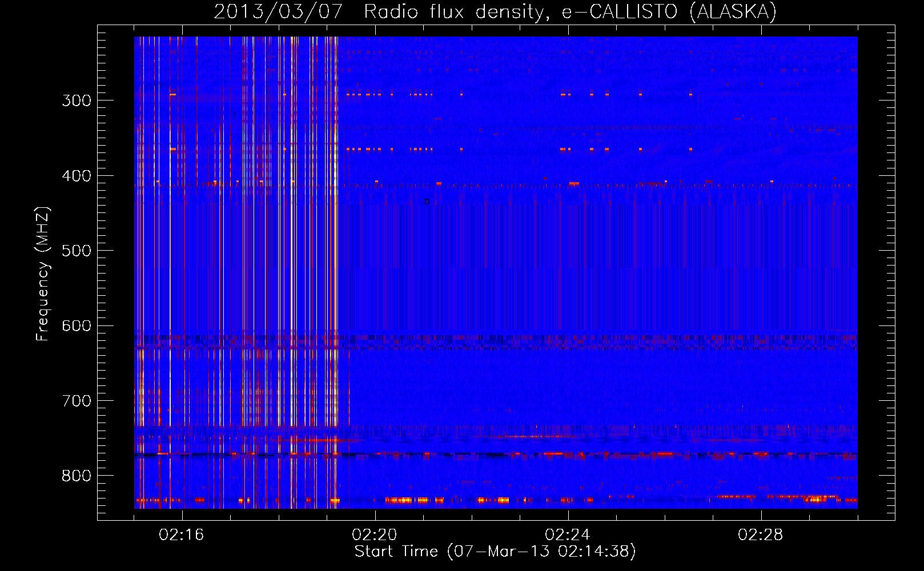Click the 02:24 time tick label
This screenshot has height=571, width=924.
pyautogui.click(x=568, y=535)
